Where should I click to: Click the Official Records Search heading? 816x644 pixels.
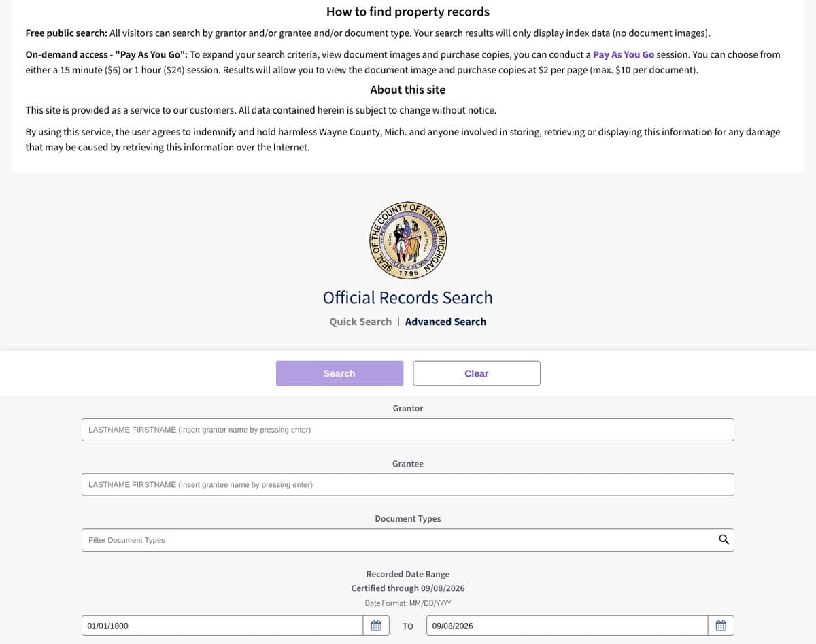pos(408,298)
